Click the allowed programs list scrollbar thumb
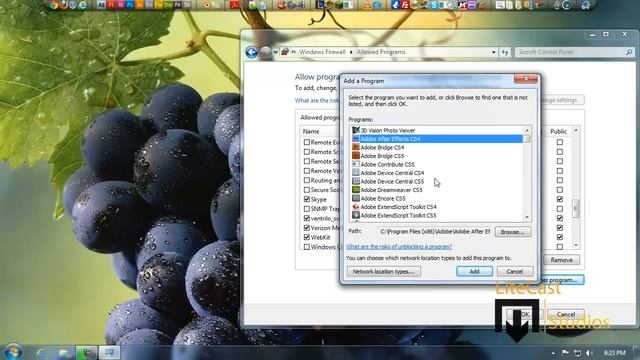This screenshot has height=360, width=640. [x=576, y=209]
